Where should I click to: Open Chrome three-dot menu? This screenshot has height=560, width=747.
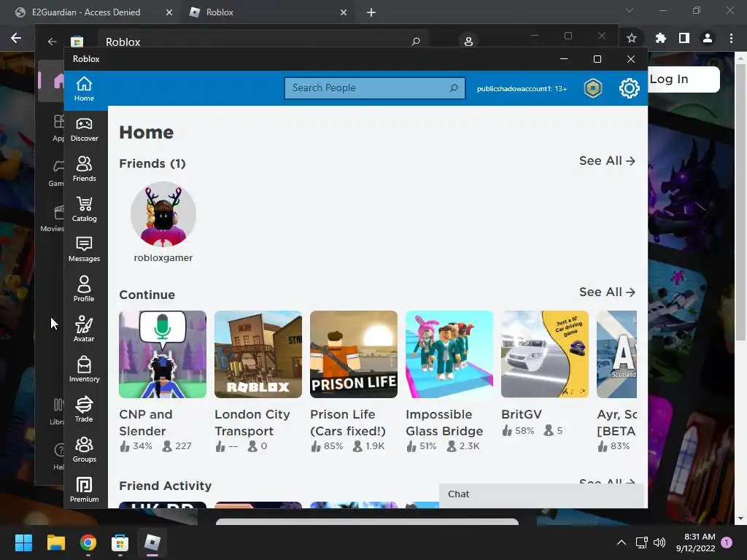tap(731, 38)
